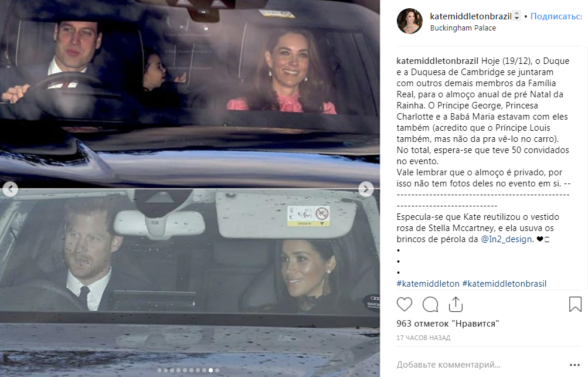Open the Buckingham Palace location link
The height and width of the screenshot is (377, 588).
pos(463,28)
